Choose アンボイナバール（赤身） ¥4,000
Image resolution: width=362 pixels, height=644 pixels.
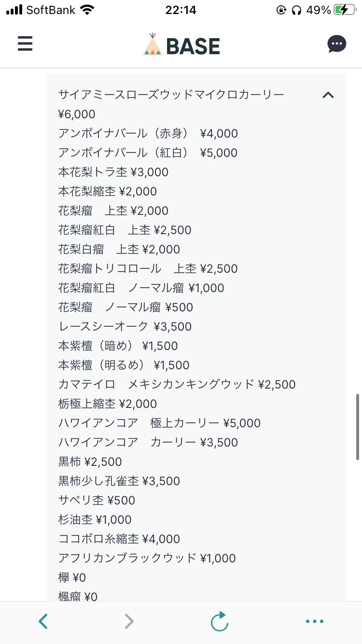coord(148,133)
